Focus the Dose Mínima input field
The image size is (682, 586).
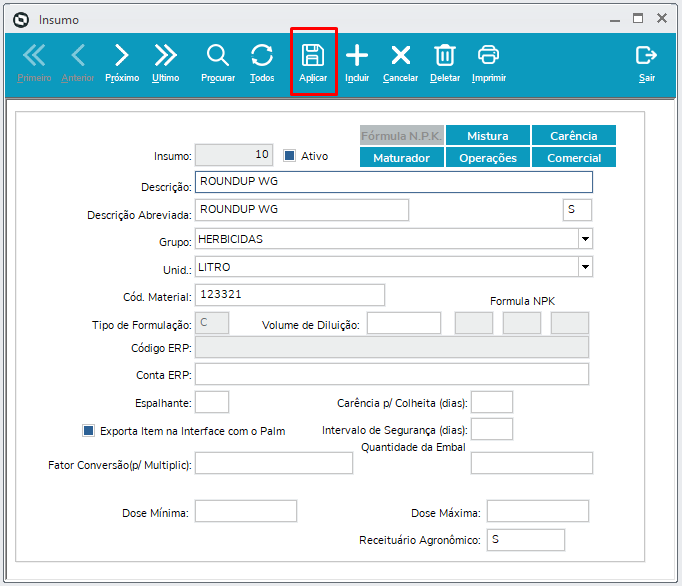point(246,511)
